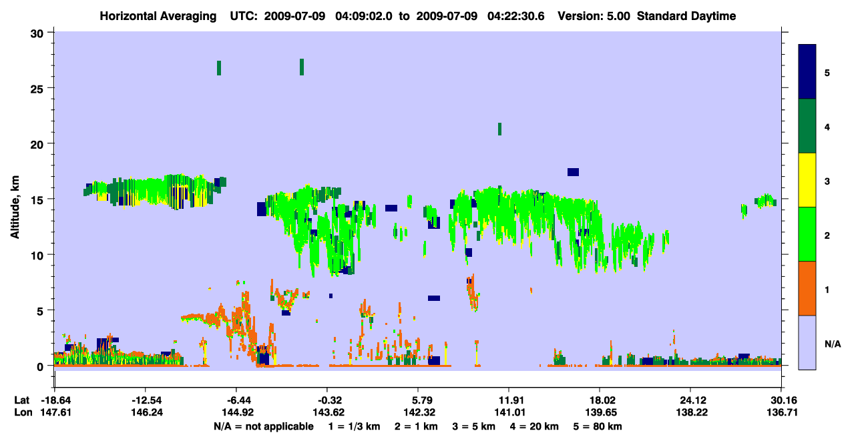868x445 pixels.
Task: Click the colorbar label 4
Action: 827,126
